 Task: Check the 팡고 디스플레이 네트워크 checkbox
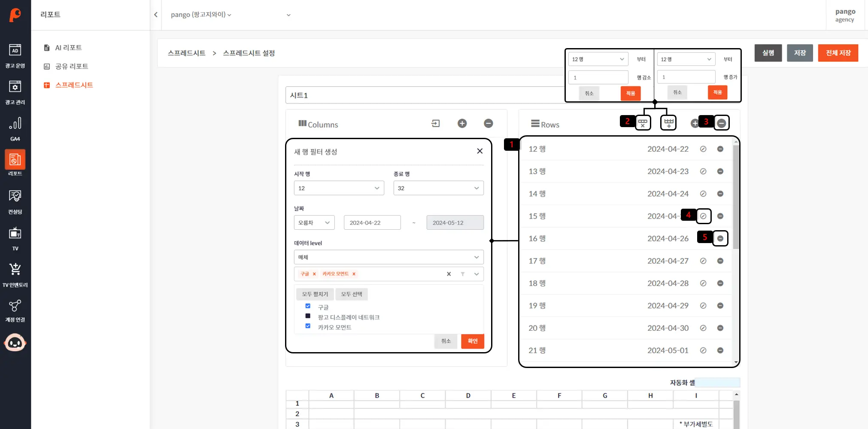coord(308,316)
